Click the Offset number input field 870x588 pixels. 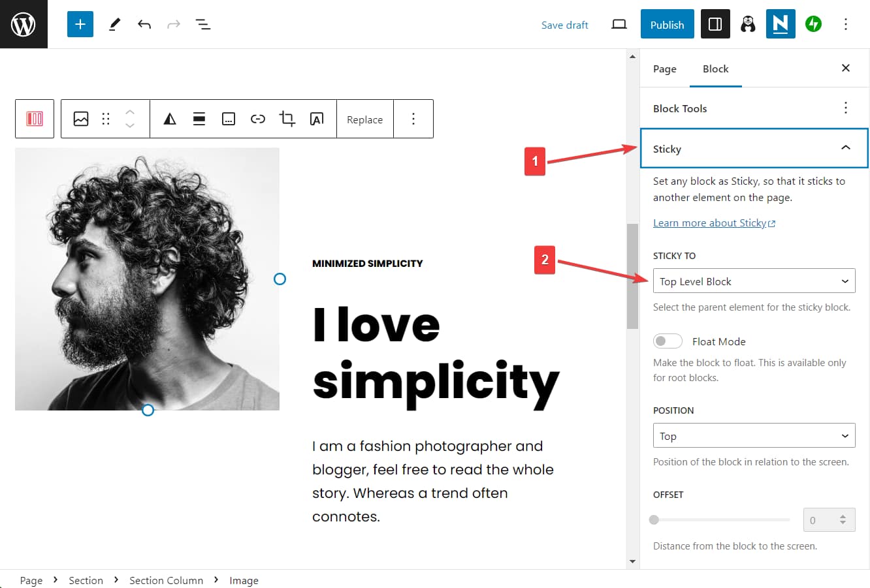822,520
